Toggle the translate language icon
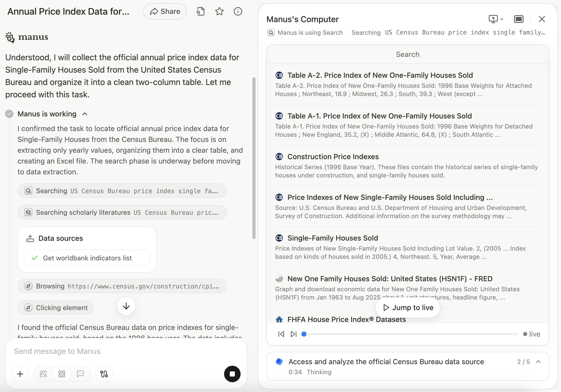This screenshot has width=561, height=392. coord(43,374)
